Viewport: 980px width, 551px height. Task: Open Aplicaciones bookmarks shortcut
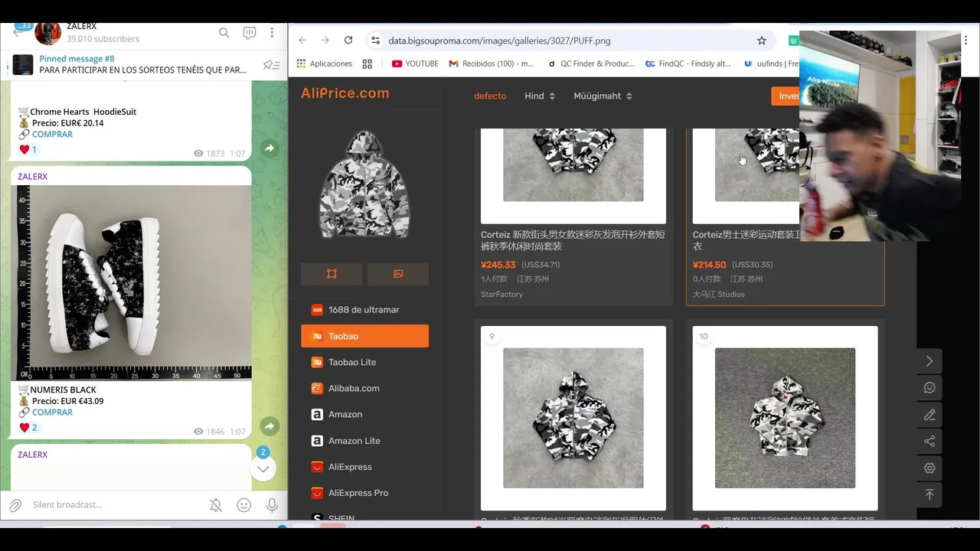325,64
